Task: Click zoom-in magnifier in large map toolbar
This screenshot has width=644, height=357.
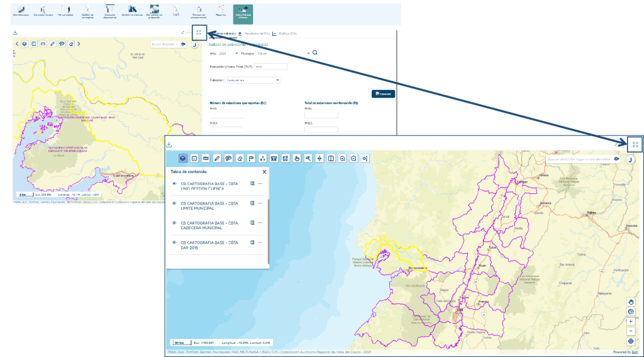Action: click(342, 158)
